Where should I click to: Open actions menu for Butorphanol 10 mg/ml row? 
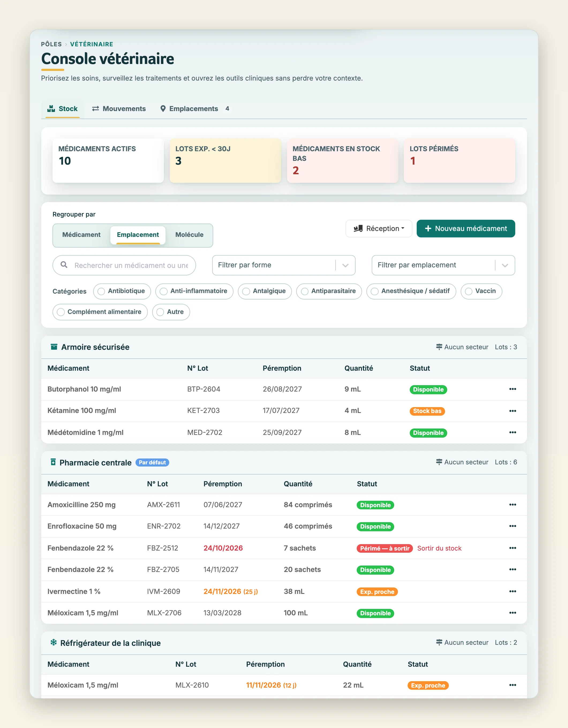[x=512, y=389]
